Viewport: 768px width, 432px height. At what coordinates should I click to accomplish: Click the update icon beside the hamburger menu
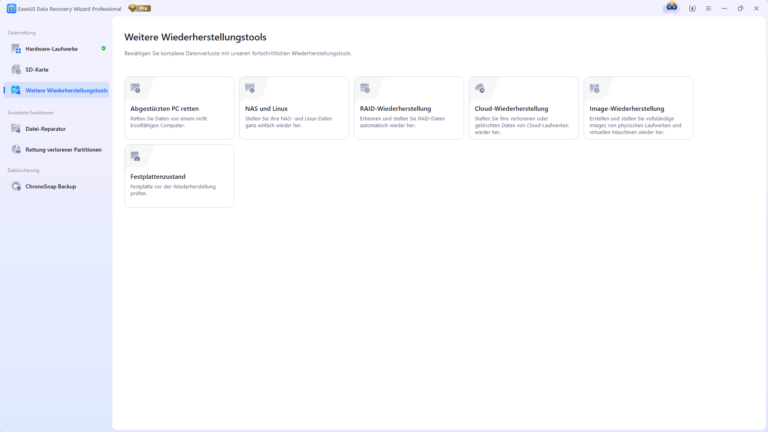point(692,8)
